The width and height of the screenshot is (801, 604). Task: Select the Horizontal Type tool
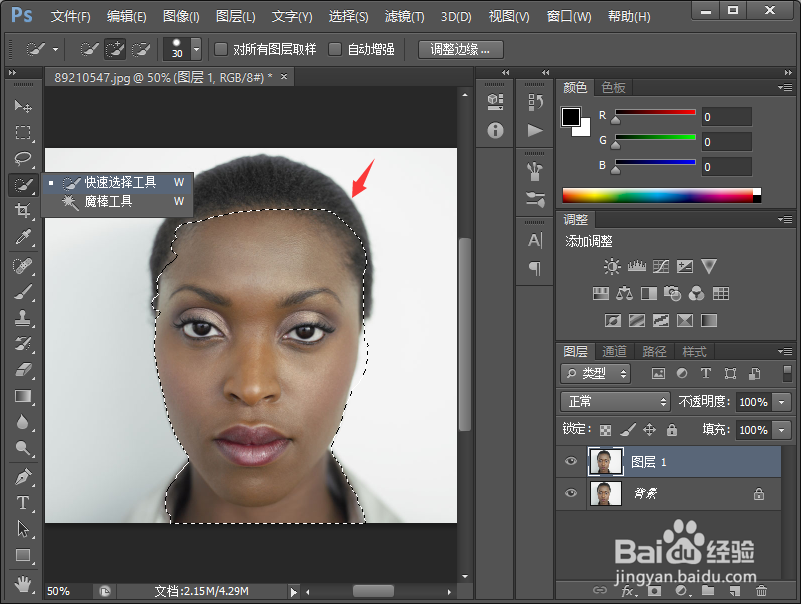[x=22, y=503]
